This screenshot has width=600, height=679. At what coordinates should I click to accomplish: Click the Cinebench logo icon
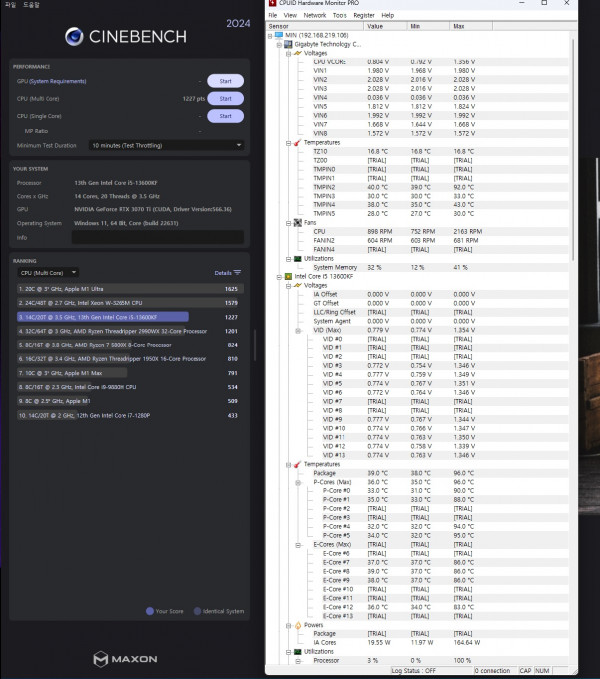point(74,37)
